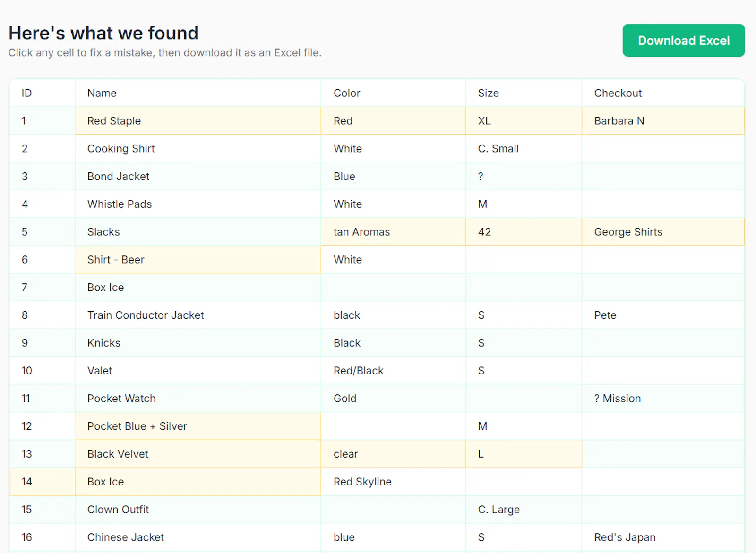Edit the 'Red' color cell for Red Staple
This screenshot has width=756, height=553.
(x=393, y=121)
